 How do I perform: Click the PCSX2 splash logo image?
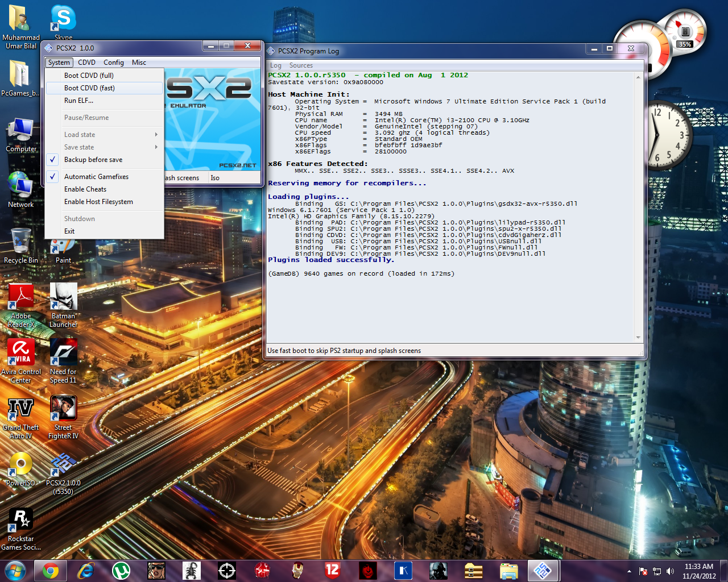point(212,119)
